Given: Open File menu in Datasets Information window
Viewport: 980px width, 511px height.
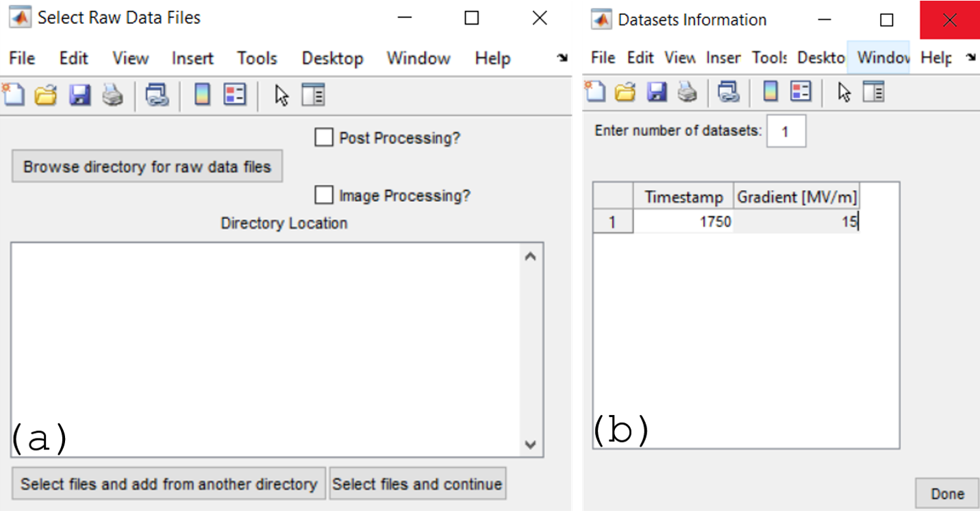Looking at the screenshot, I should (x=603, y=58).
